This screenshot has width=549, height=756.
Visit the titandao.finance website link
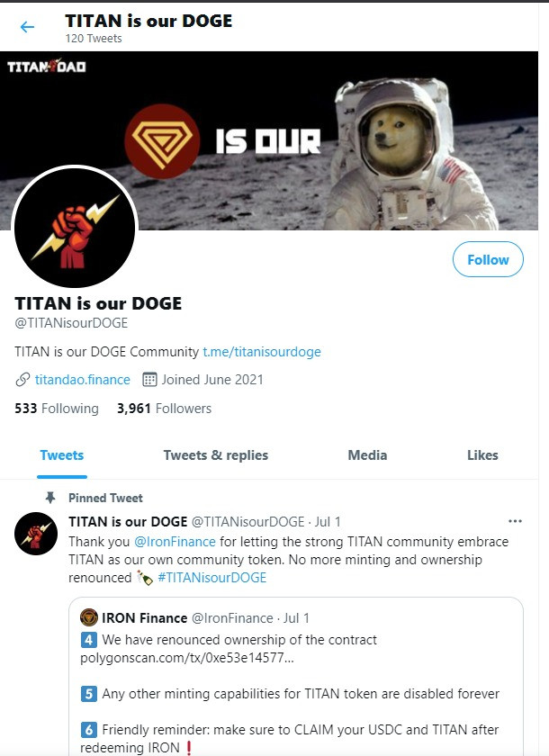coord(83,380)
